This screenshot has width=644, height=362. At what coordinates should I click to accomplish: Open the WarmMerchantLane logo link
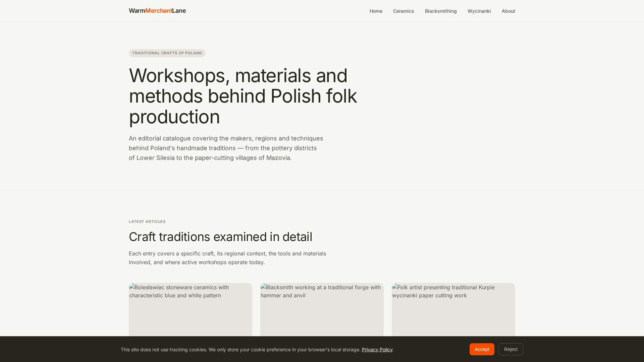tap(157, 11)
